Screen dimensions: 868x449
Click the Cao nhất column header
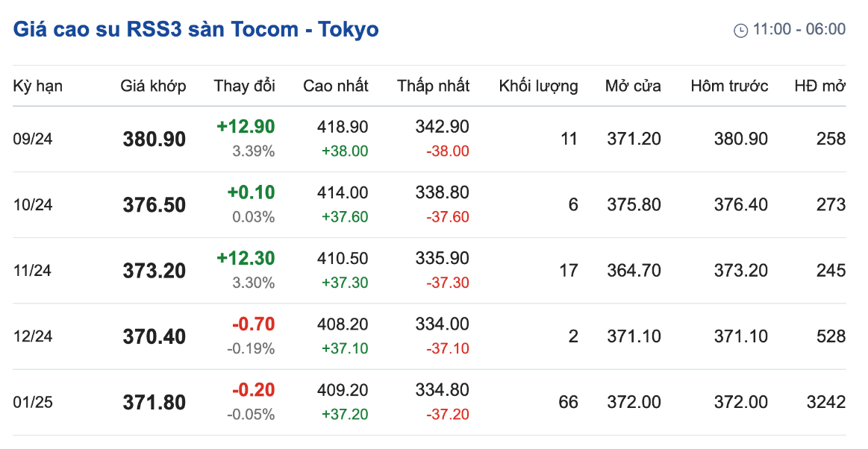[335, 86]
